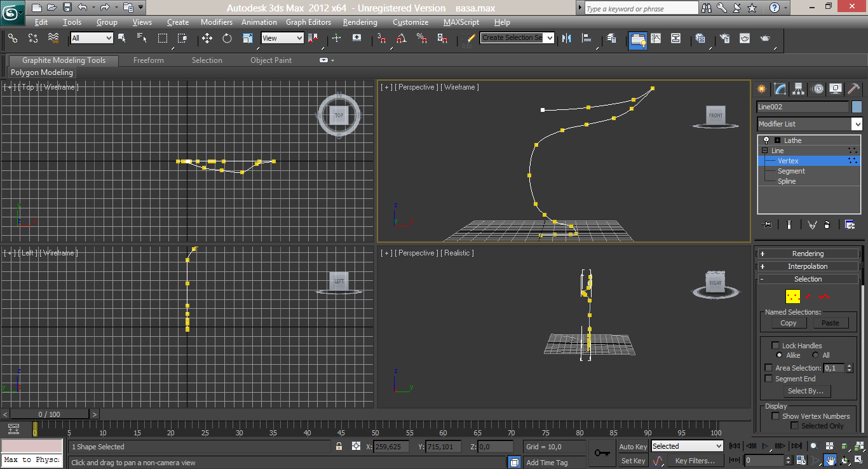Open the Utilities hammer panel tab
This screenshot has width=868, height=469.
click(854, 88)
